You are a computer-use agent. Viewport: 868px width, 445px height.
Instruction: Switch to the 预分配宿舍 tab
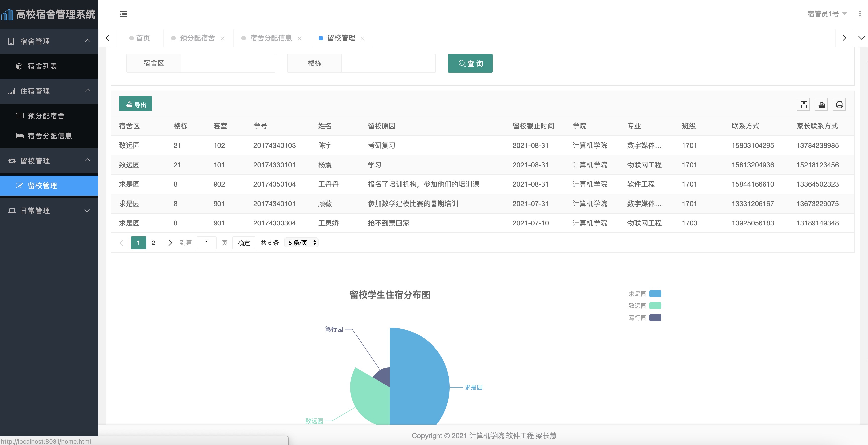pyautogui.click(x=197, y=38)
